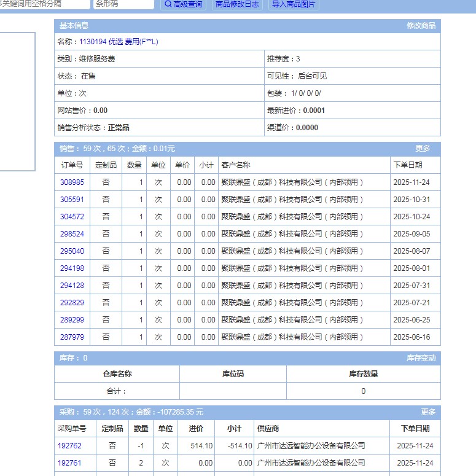Click the 高级查询 search icon button
Viewport: 476px width, 476px height.
183,4
